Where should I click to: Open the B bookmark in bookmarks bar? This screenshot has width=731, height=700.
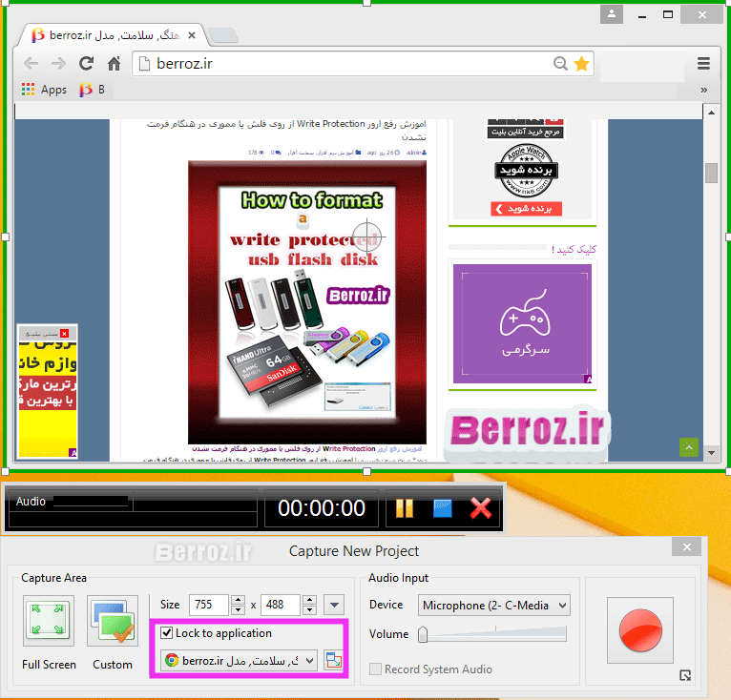pos(92,90)
